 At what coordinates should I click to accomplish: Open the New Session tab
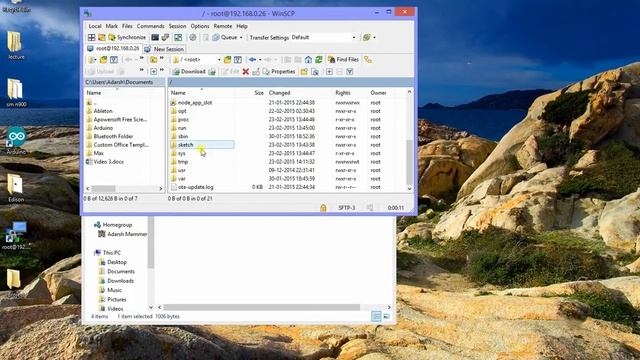[x=164, y=49]
